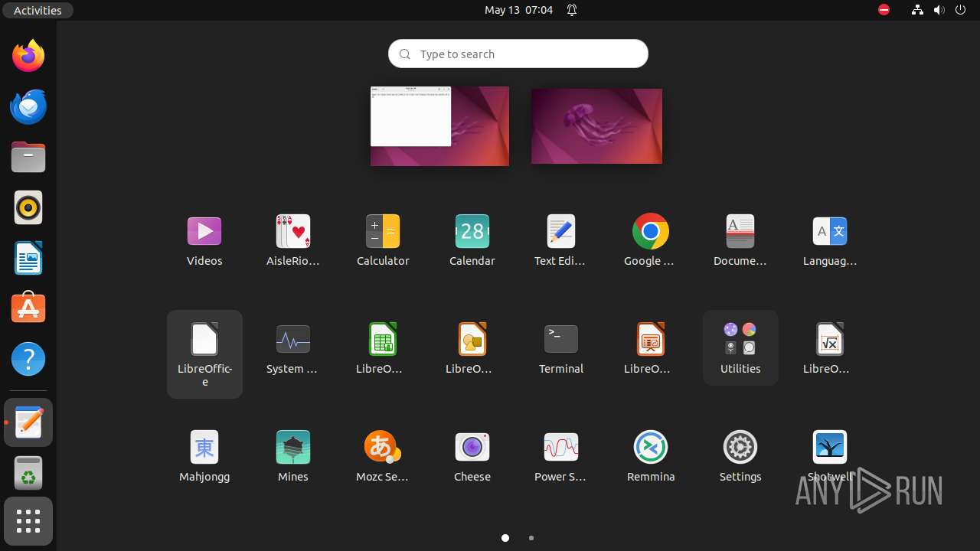980x551 pixels.
Task: Open Power Statistics app
Action: [561, 455]
